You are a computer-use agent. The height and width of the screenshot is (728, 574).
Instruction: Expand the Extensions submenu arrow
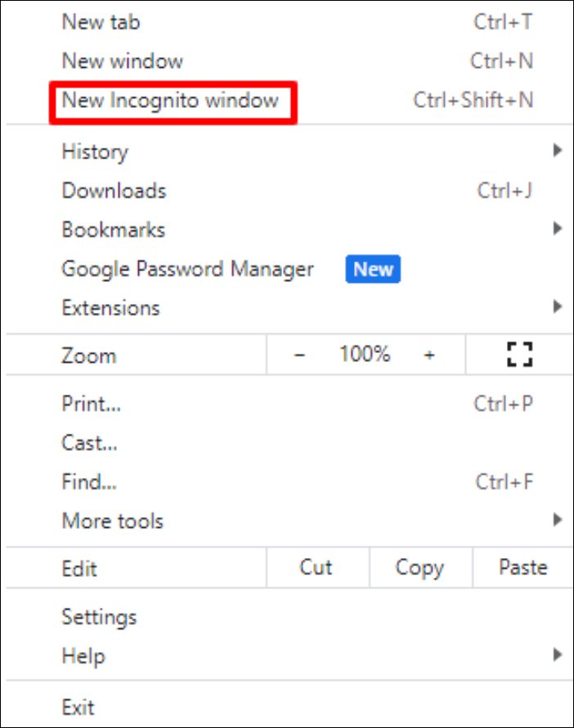click(558, 308)
